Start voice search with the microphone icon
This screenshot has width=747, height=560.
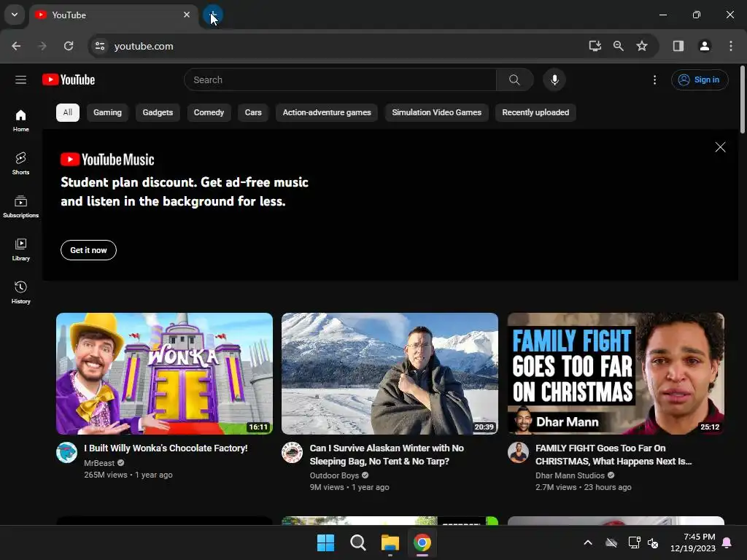click(x=554, y=79)
